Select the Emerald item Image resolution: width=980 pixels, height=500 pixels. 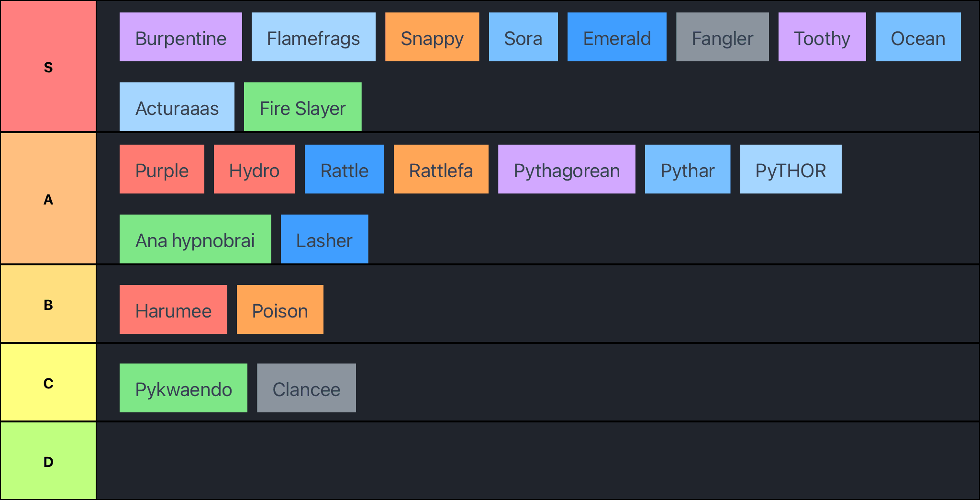point(616,37)
